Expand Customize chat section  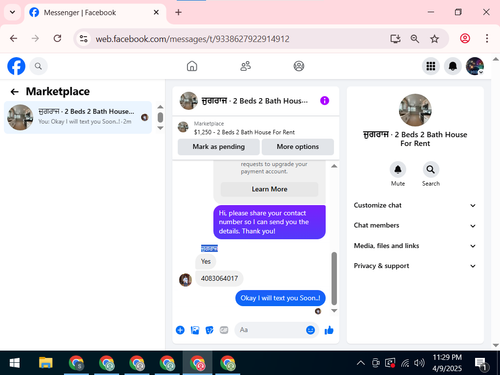pos(415,205)
